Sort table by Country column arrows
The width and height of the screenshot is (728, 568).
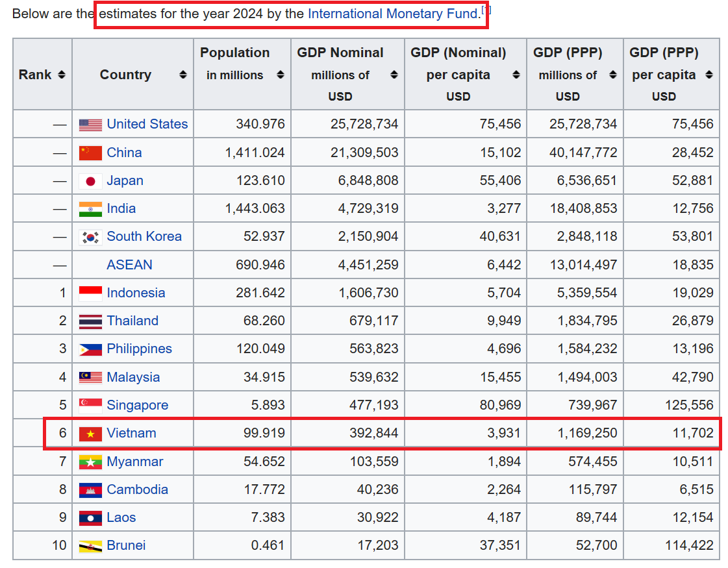(183, 75)
